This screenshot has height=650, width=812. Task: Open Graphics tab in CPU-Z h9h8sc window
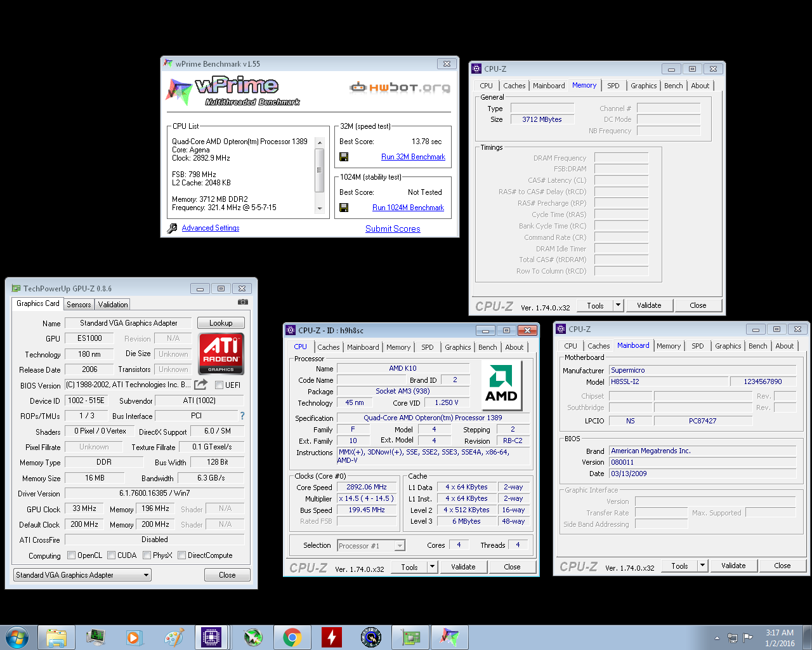458,347
